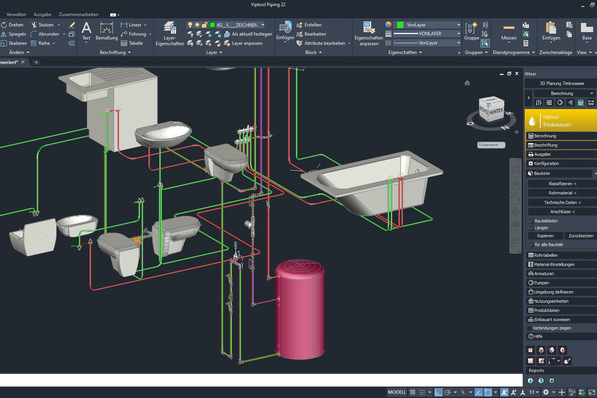
Task: Click the green VonLayer color swatch
Action: [400, 25]
